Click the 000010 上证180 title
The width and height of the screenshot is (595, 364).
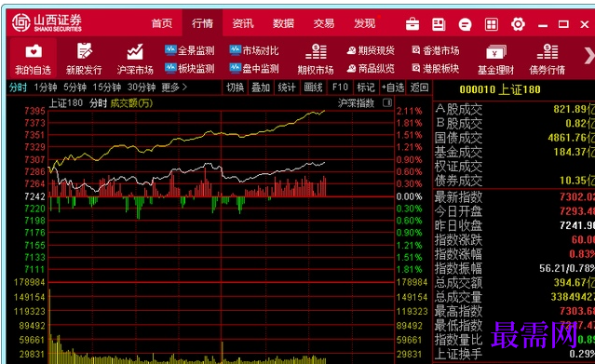[500, 89]
